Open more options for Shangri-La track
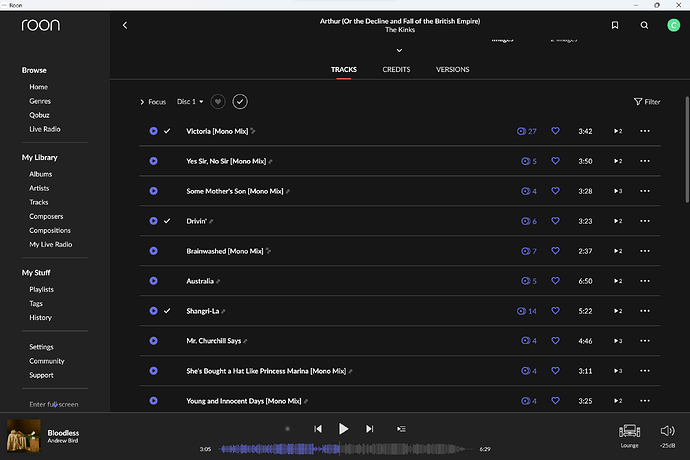 coord(645,311)
